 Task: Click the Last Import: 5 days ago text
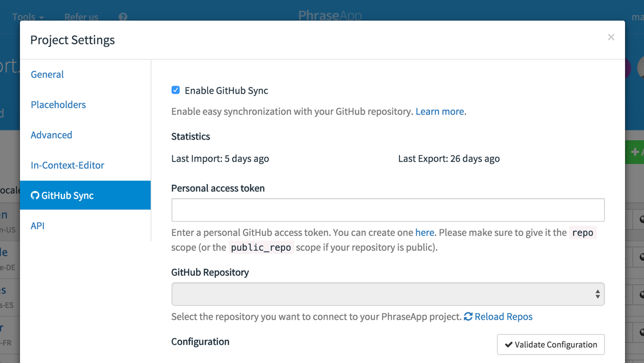coord(220,159)
